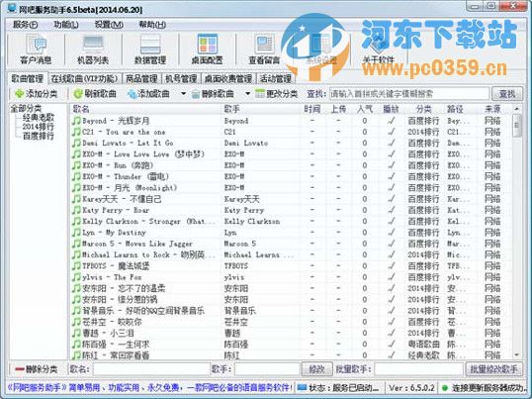532x399 pixels.
Task: Open 帮助(H) menu
Action: (x=152, y=25)
